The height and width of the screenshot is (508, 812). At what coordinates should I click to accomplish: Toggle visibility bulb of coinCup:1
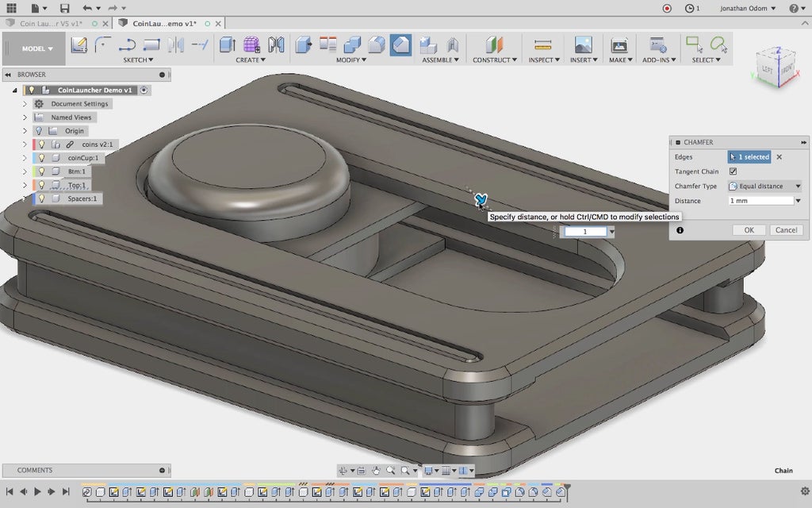tap(42, 158)
